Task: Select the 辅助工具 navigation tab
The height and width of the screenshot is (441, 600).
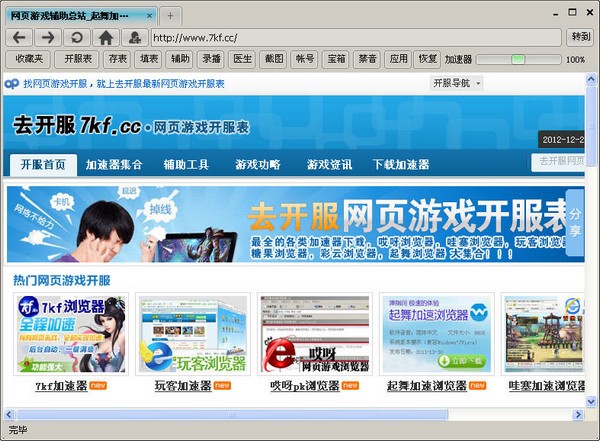Action: coord(186,165)
